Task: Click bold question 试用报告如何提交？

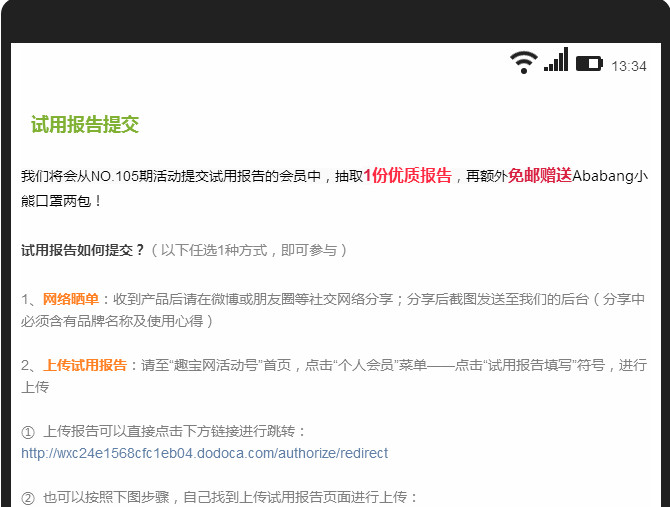Action: click(84, 250)
